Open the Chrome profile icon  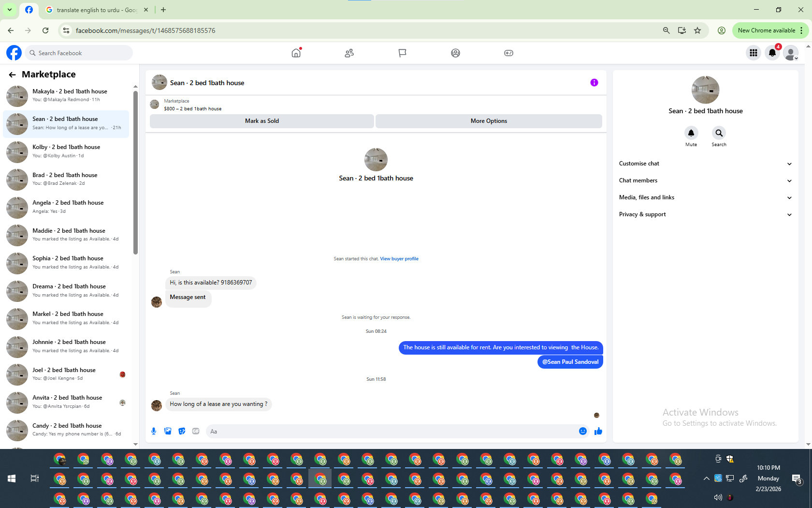coord(722,30)
